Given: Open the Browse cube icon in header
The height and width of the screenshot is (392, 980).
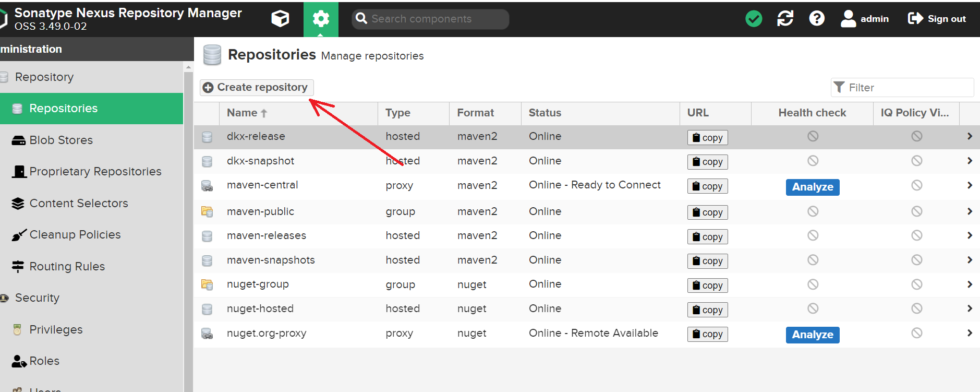Looking at the screenshot, I should click(x=280, y=19).
